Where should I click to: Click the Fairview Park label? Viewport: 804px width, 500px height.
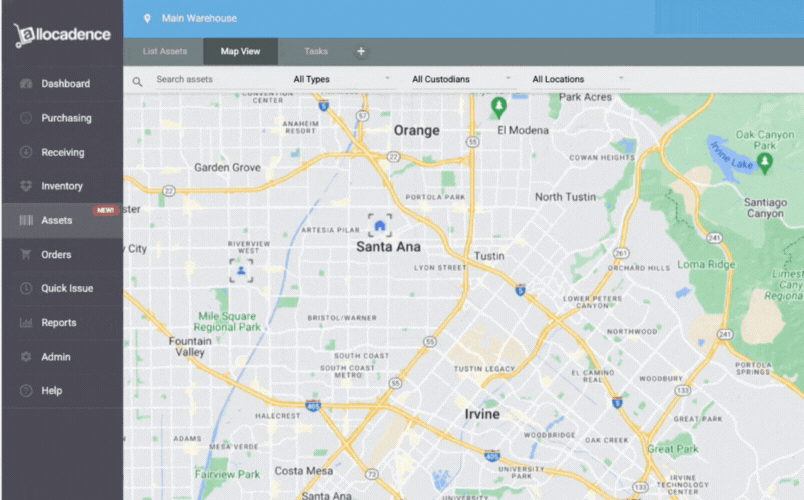coord(227,474)
